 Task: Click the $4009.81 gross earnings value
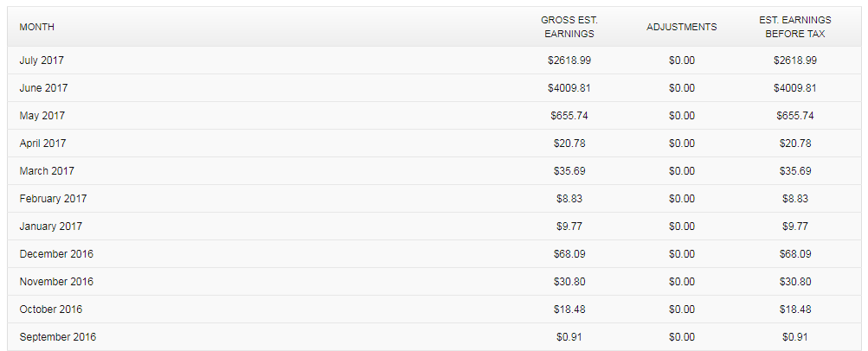pyautogui.click(x=569, y=88)
